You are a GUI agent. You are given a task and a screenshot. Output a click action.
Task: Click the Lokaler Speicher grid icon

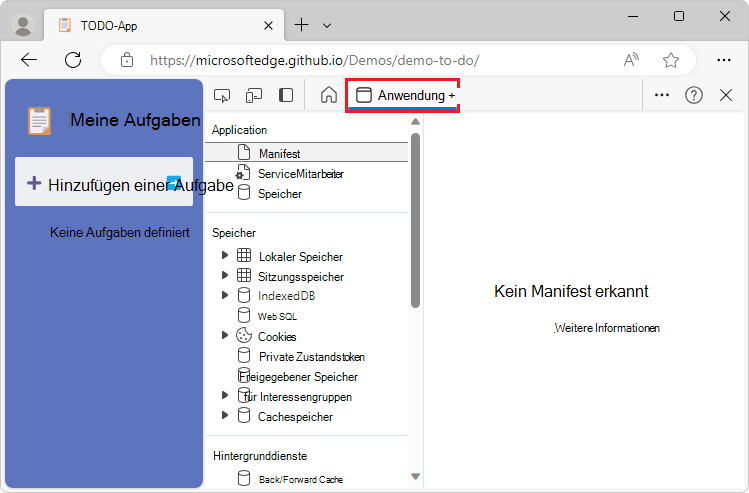pyautogui.click(x=244, y=255)
